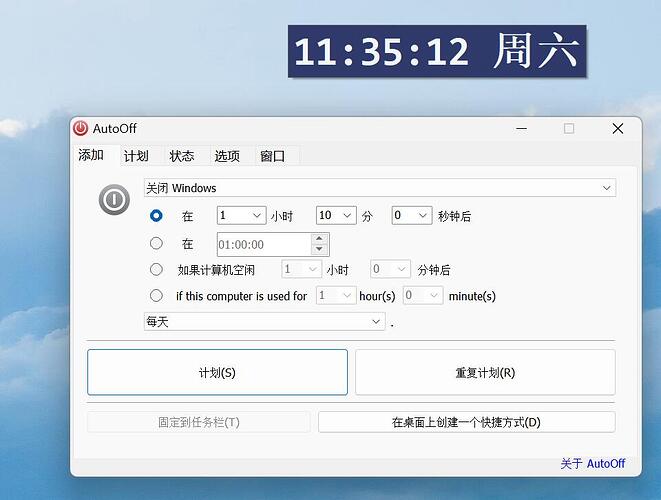Select the 如果计算机空闲 radio option
Viewport: 661px width, 500px height.
pos(156,269)
